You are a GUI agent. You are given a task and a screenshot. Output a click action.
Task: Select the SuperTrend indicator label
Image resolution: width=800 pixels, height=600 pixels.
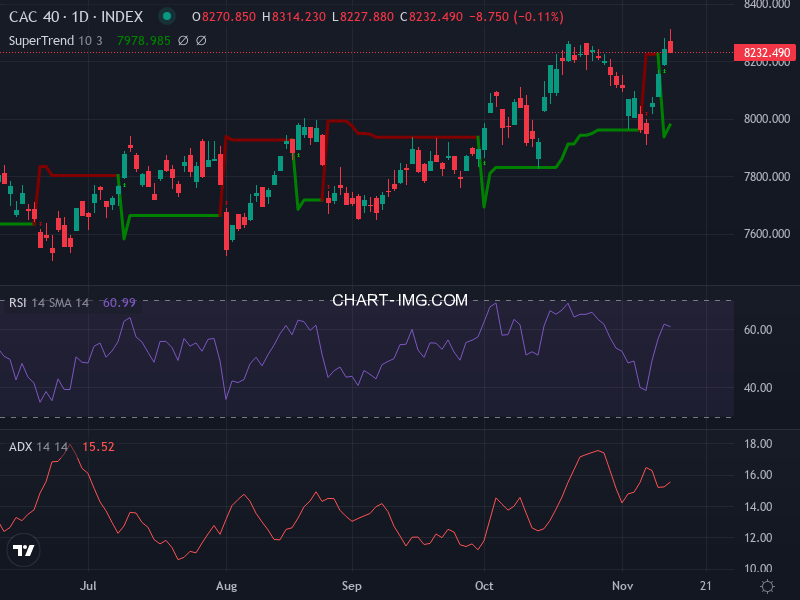coord(42,38)
